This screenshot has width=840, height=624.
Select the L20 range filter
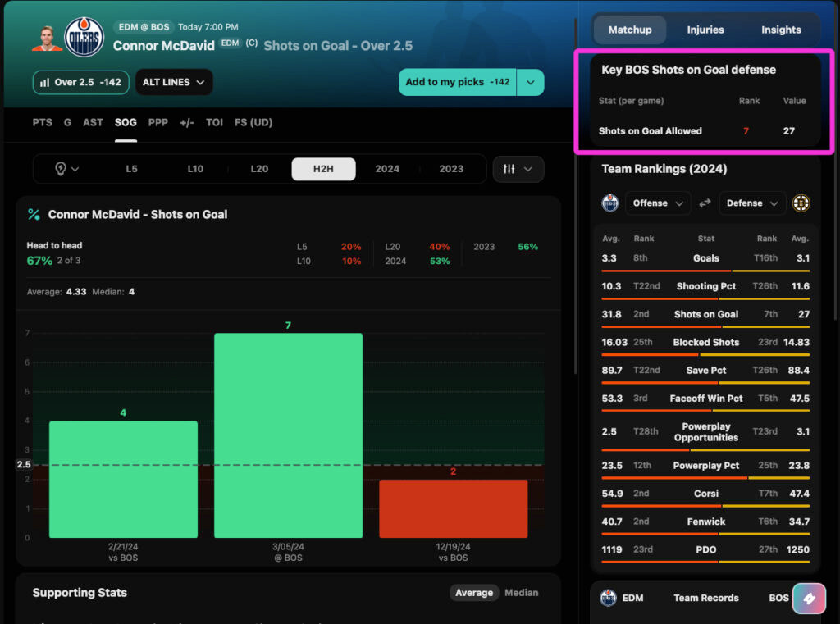click(259, 169)
